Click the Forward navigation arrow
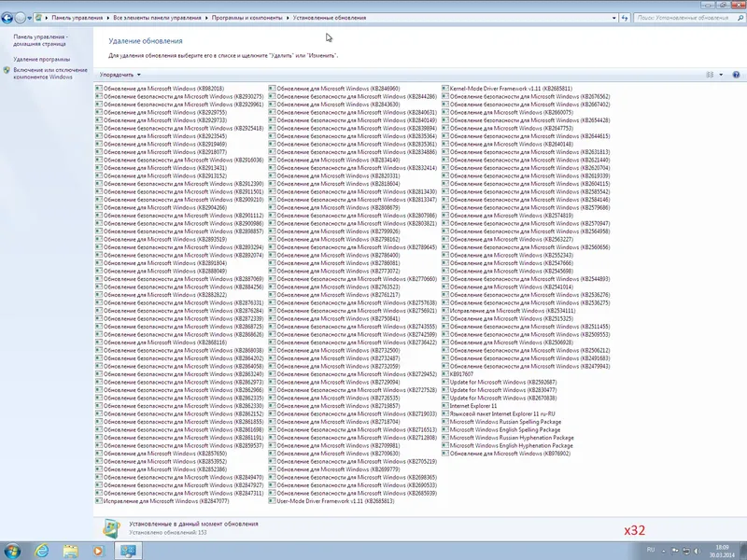 [20, 18]
